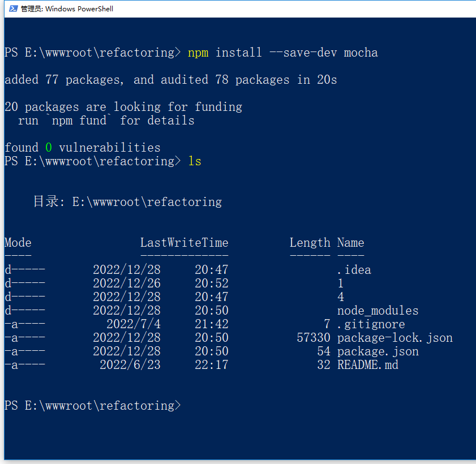This screenshot has width=476, height=464.
Task: Click the package.json file name
Action: pyautogui.click(x=378, y=351)
